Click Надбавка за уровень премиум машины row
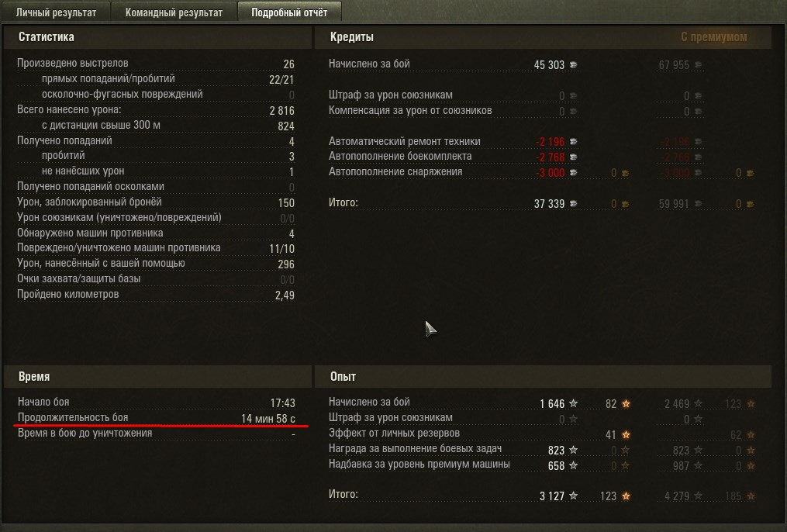787x532 pixels. pyautogui.click(x=454, y=465)
